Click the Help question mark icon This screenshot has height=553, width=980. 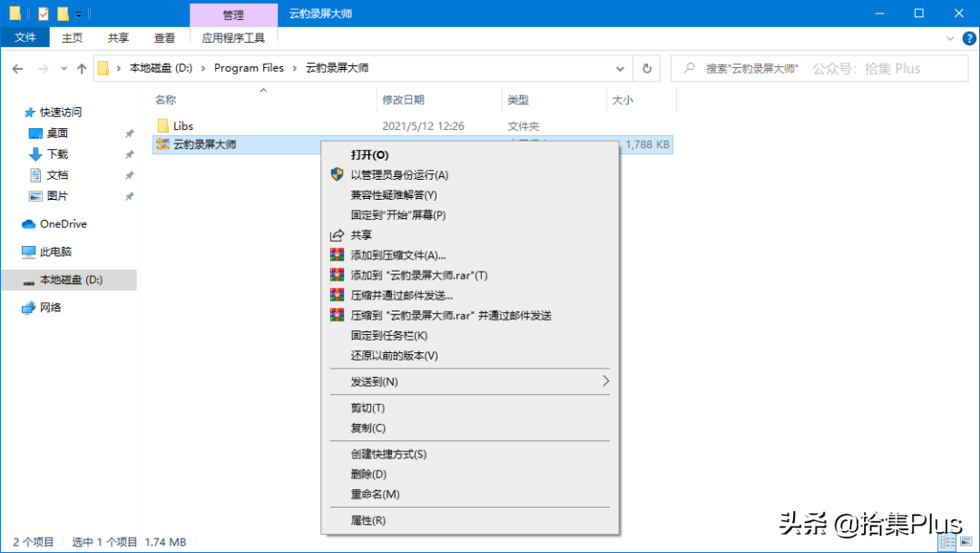(x=969, y=38)
